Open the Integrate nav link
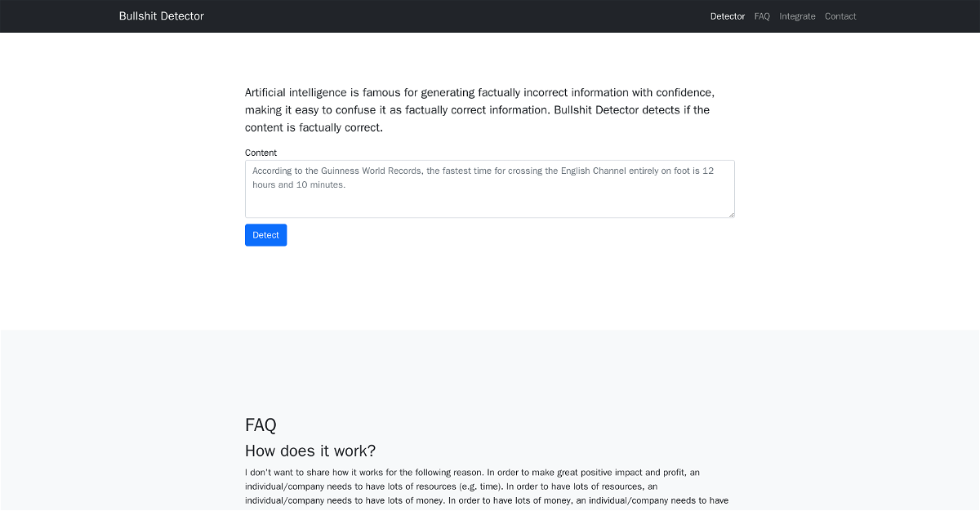This screenshot has height=511, width=980. click(x=797, y=16)
